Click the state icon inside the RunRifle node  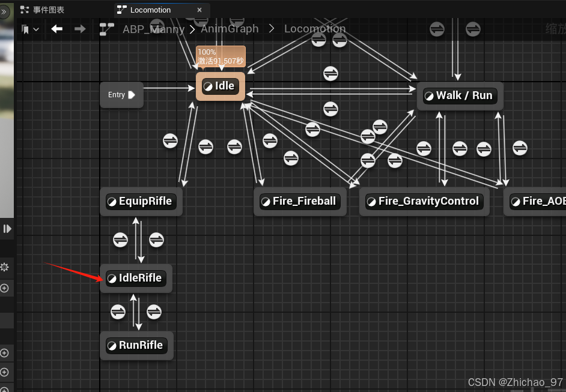tap(112, 346)
